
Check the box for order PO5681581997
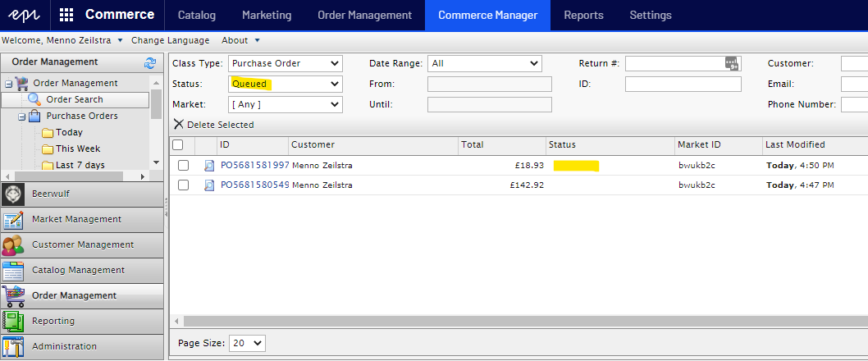[x=184, y=165]
